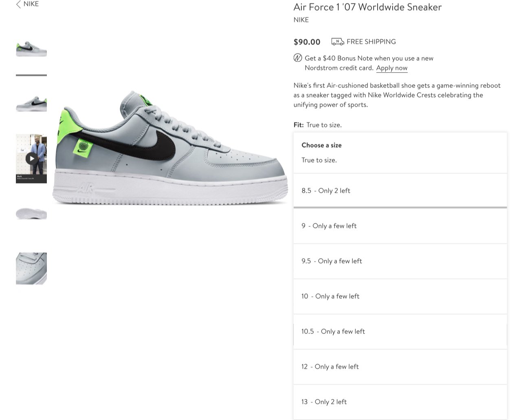The width and height of the screenshot is (523, 420).
Task: Click the free shipping truck icon
Action: pyautogui.click(x=338, y=42)
